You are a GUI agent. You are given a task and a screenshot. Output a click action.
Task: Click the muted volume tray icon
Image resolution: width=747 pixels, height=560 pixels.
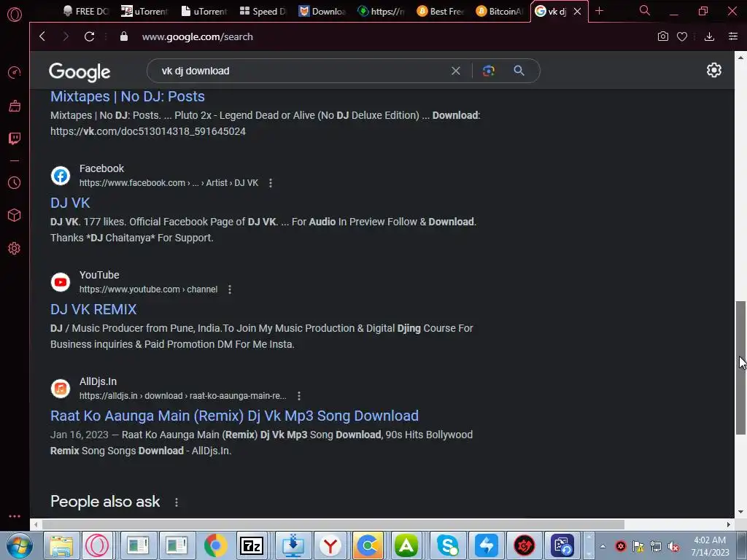coord(673,547)
